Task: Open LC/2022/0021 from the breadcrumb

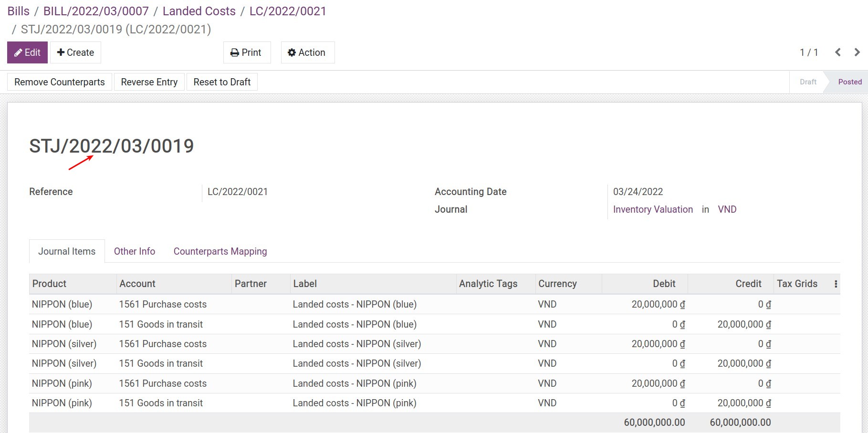Action: point(287,10)
